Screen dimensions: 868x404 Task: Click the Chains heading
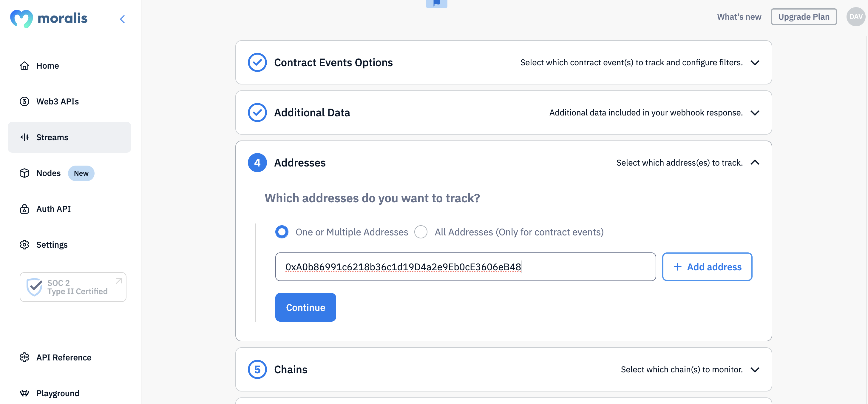291,370
